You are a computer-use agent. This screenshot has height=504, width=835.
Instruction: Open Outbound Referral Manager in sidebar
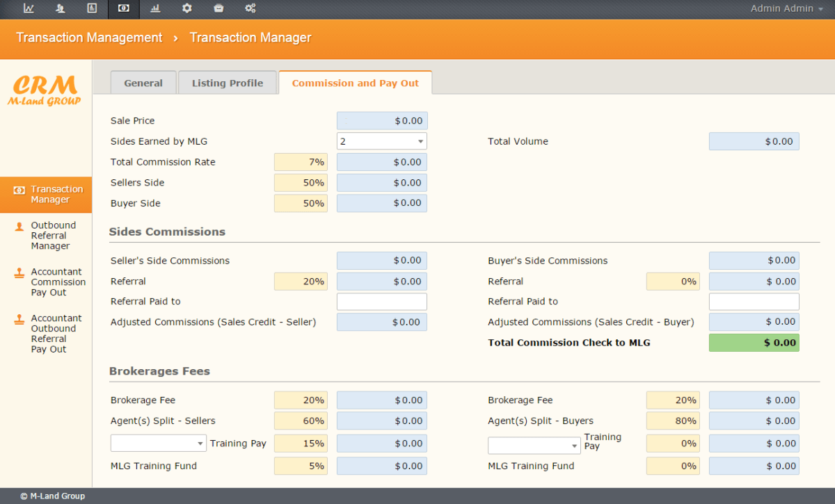(53, 236)
